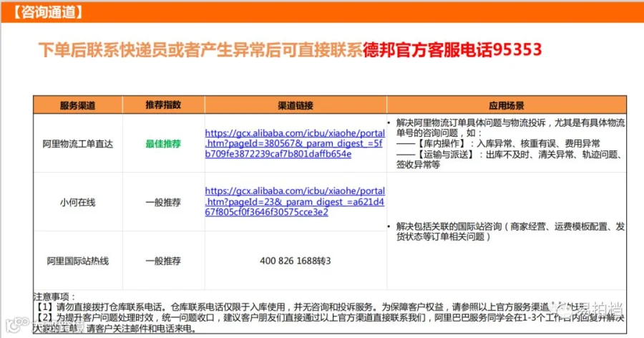Open the Alibaba logistics work-order portal link

point(295,143)
